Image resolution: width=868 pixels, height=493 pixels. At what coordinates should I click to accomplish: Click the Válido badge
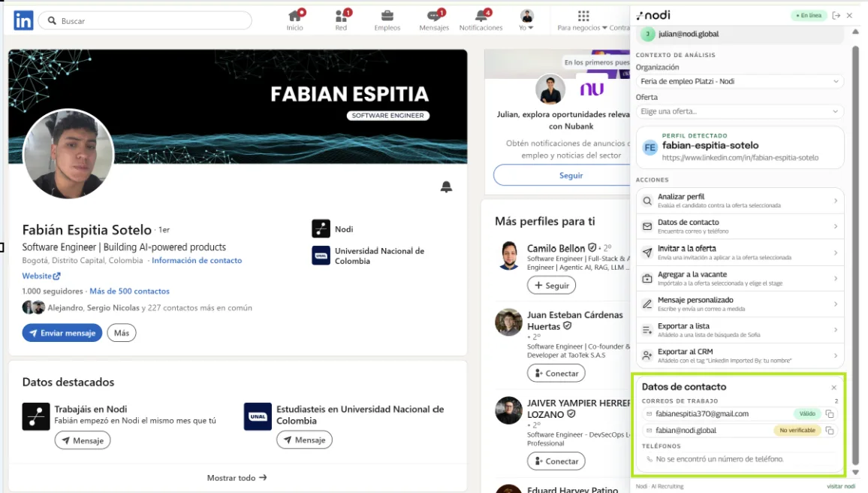pyautogui.click(x=806, y=414)
